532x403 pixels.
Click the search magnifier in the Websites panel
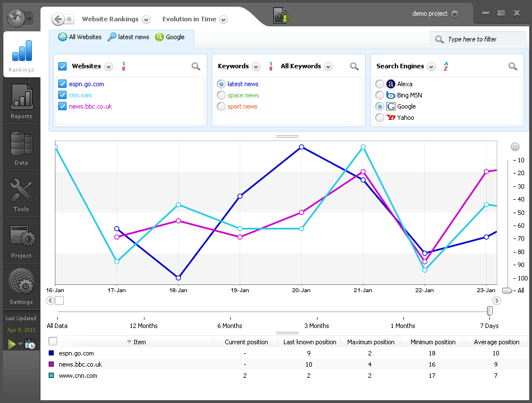click(195, 66)
